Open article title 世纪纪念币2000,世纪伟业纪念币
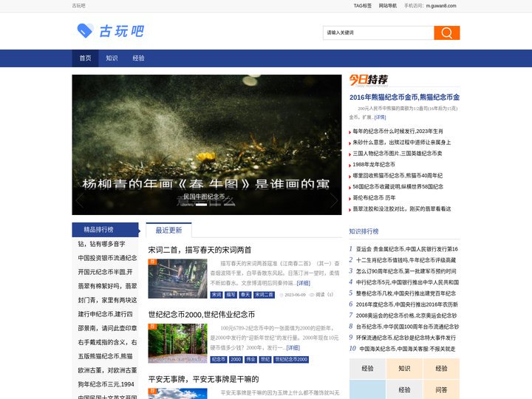The image size is (532, 399). tap(201, 315)
